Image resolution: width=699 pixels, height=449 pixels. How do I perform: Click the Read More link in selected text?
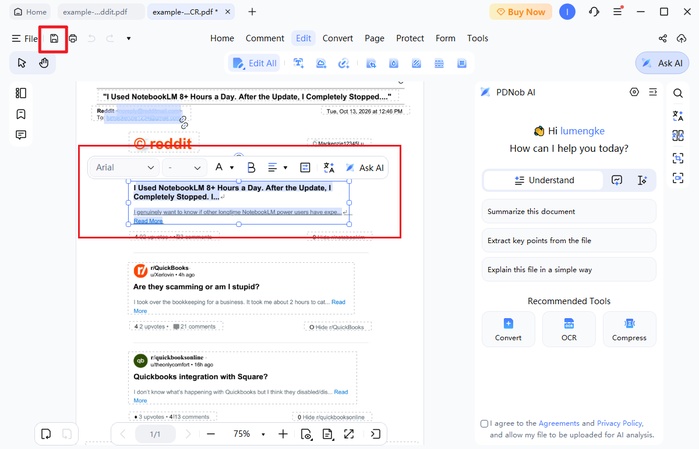point(148,221)
